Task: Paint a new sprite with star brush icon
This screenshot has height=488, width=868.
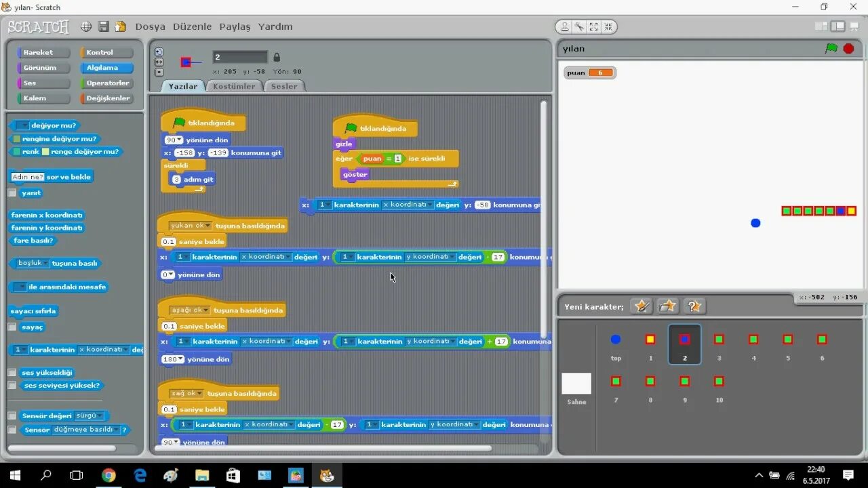Action: coord(641,306)
